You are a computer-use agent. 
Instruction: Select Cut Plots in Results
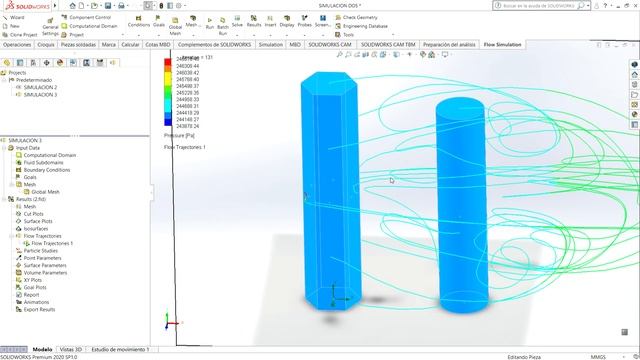[29, 214]
